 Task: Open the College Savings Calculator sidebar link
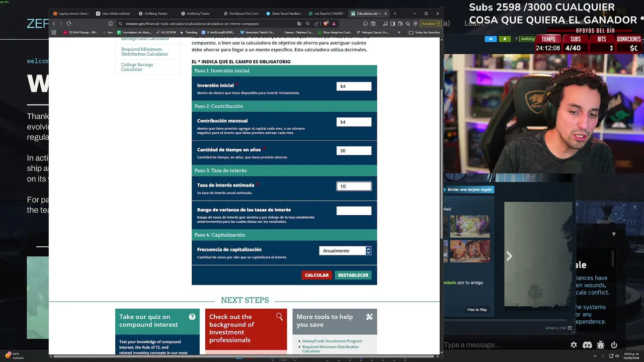pyautogui.click(x=137, y=67)
